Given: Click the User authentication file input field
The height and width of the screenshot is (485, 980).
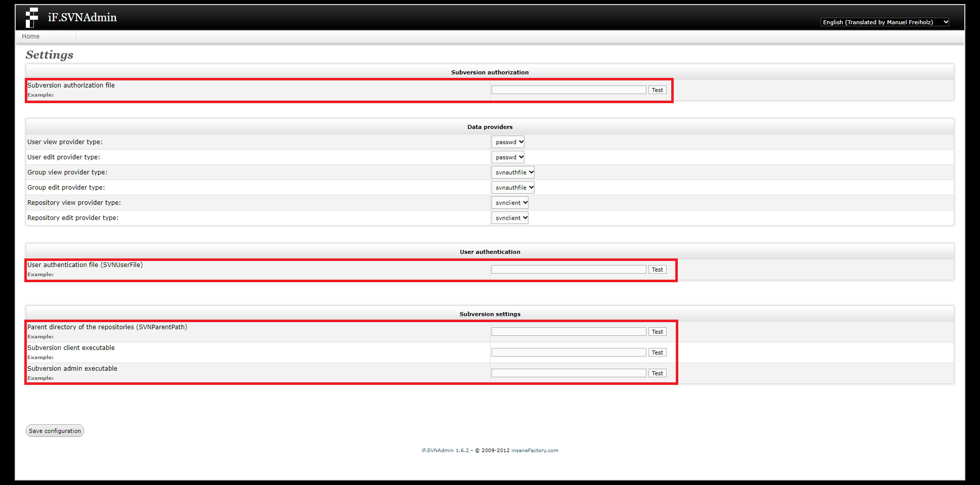Looking at the screenshot, I should (568, 270).
